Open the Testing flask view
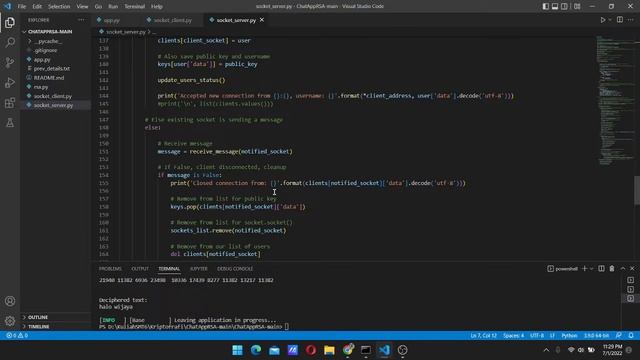The image size is (640, 360). tap(10, 122)
